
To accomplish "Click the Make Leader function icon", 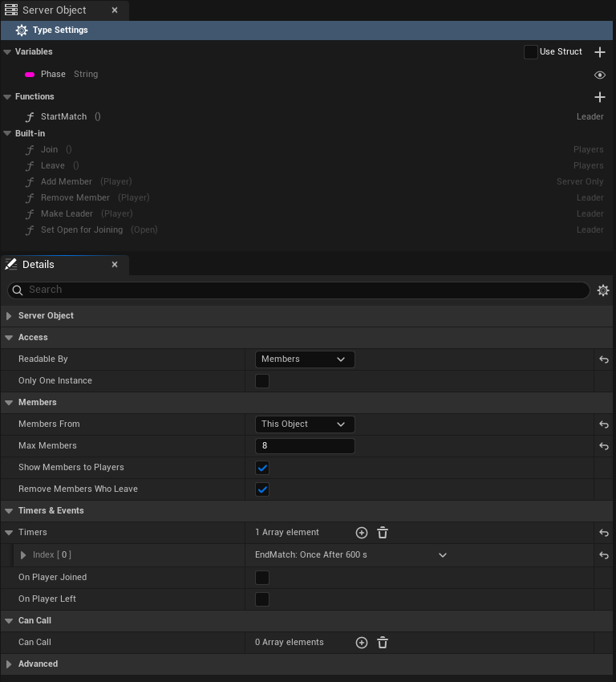I will tap(30, 214).
